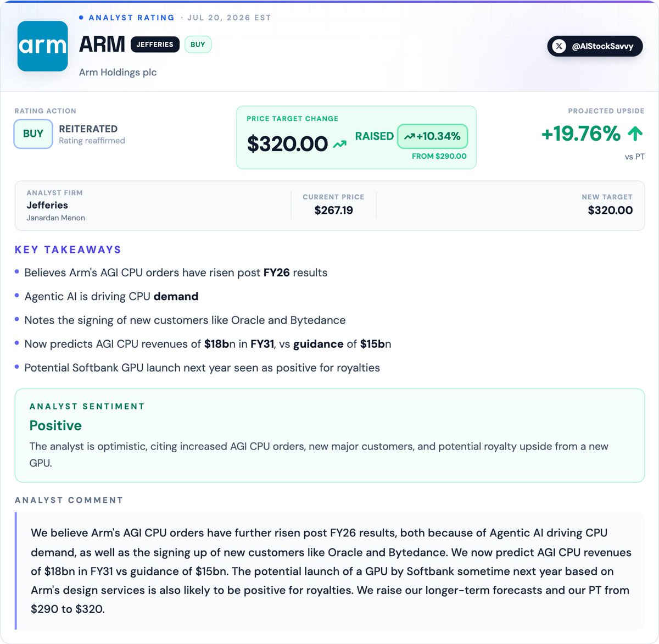Click the +10.34% raised percentage badge
The image size is (659, 644).
tap(432, 136)
